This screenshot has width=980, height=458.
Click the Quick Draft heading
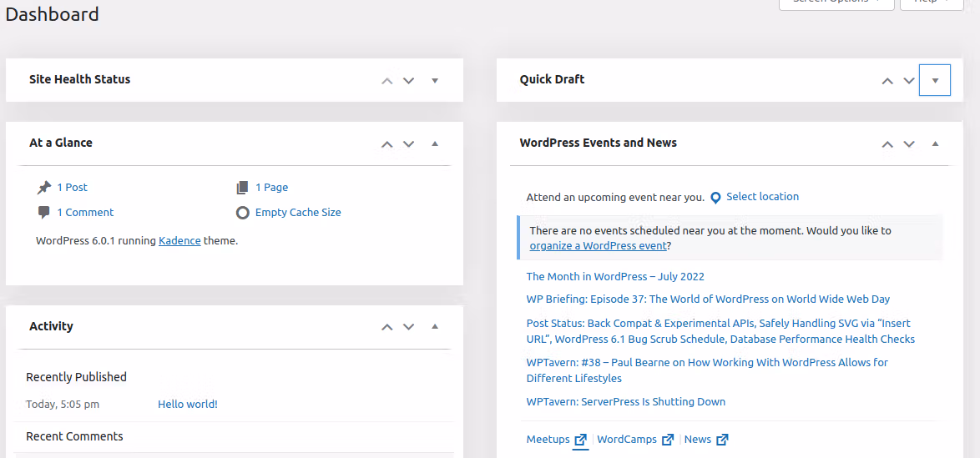553,79
